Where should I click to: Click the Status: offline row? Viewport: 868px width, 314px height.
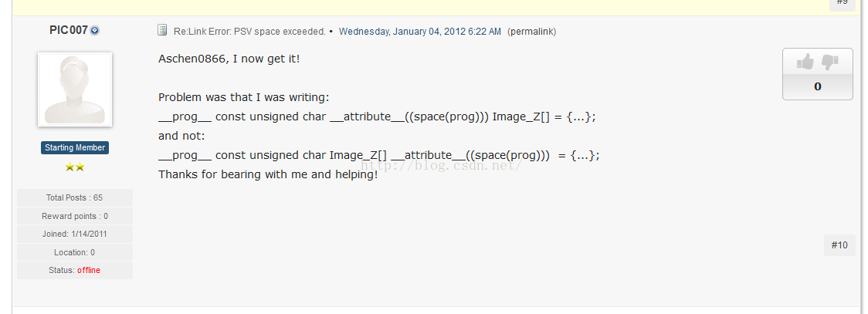click(x=75, y=270)
